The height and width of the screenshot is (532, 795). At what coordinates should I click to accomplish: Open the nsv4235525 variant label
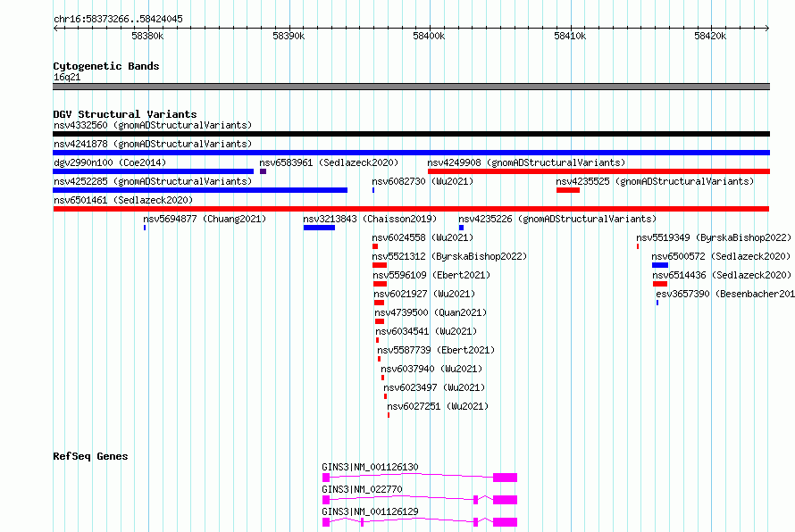point(655,181)
